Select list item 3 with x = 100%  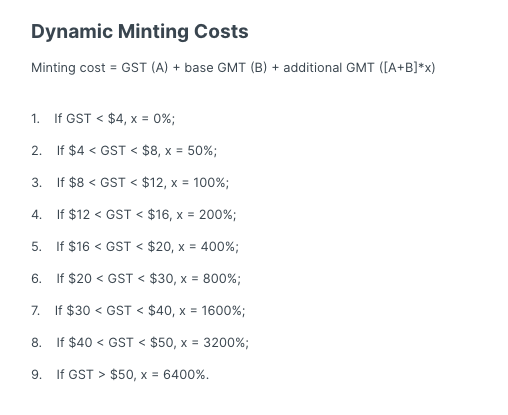pyautogui.click(x=130, y=183)
